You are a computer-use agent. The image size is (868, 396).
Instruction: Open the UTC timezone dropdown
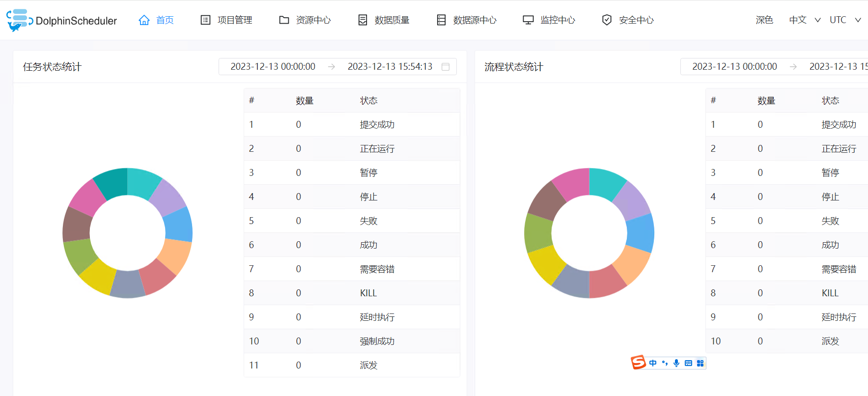coord(845,20)
